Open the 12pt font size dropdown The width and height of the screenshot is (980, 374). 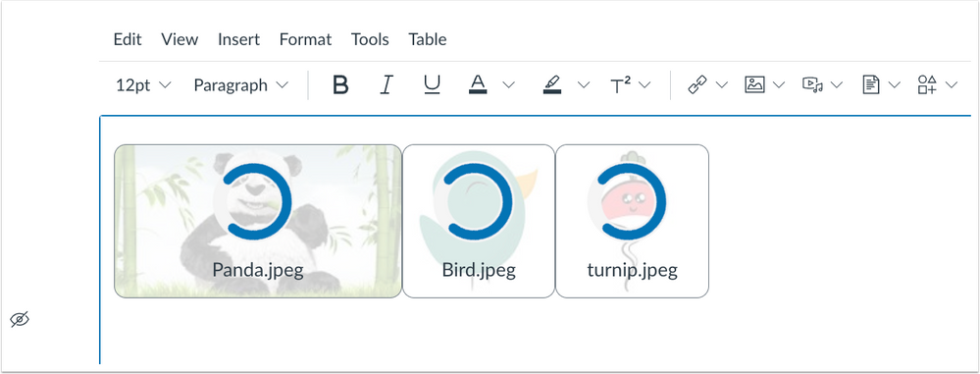click(143, 85)
